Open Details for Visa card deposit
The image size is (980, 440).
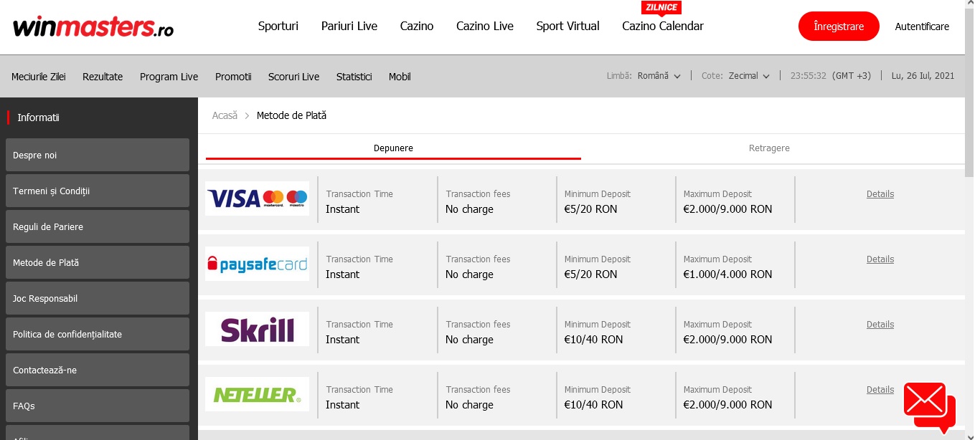coord(880,194)
